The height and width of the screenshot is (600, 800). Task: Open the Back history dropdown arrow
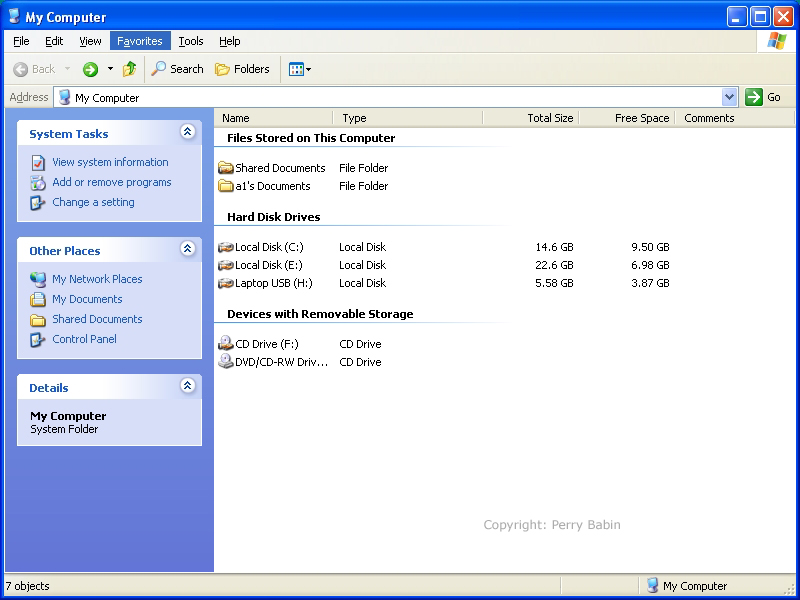[67, 69]
